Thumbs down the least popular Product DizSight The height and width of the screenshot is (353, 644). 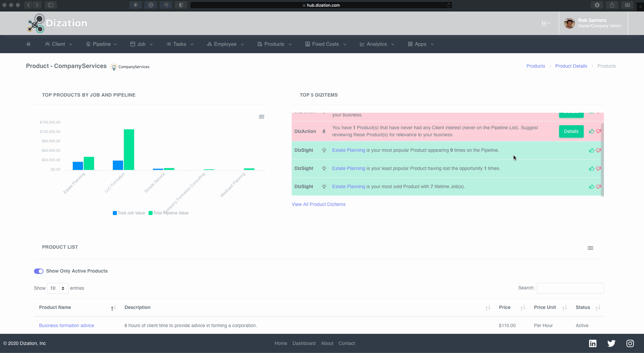click(x=598, y=169)
